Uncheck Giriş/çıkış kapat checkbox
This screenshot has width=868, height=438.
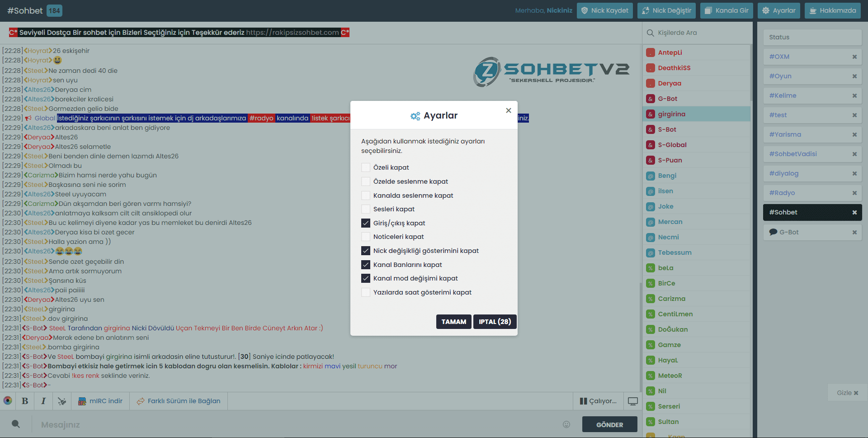(366, 223)
